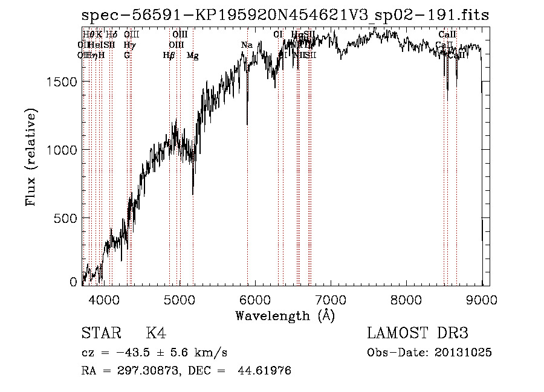Click the cz velocity value line
Viewport: 544px width, 392px height.
[154, 353]
